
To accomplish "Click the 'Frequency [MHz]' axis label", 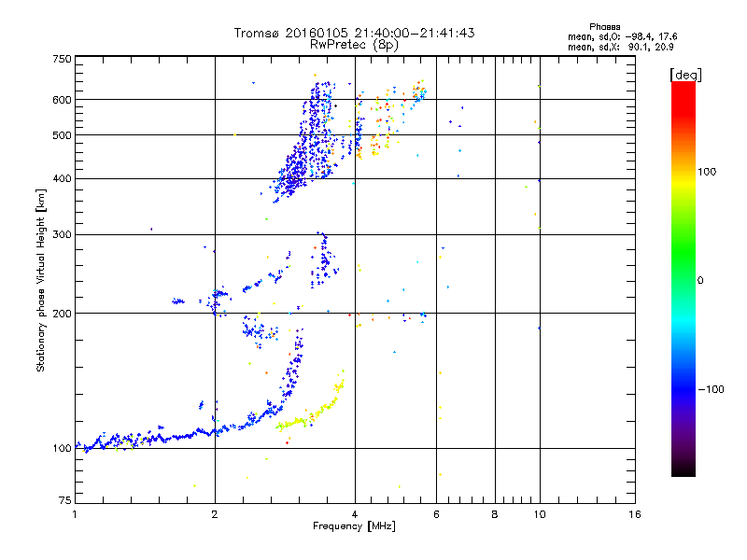I will [354, 526].
